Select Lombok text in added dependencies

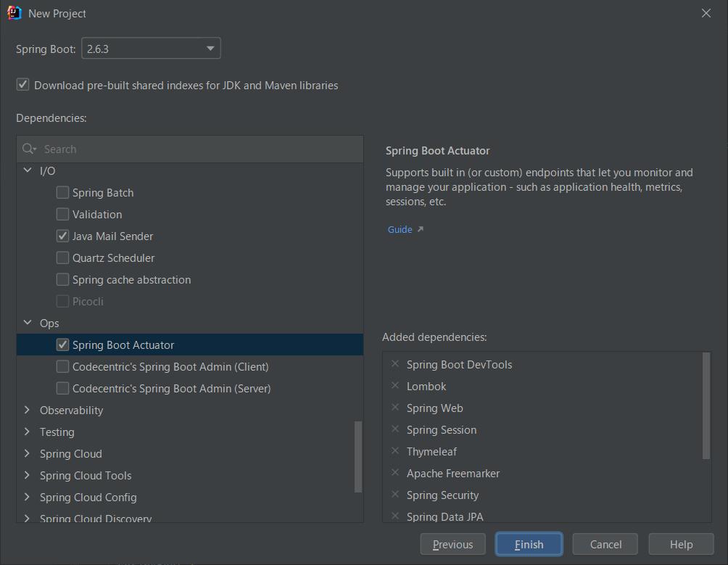(x=426, y=387)
